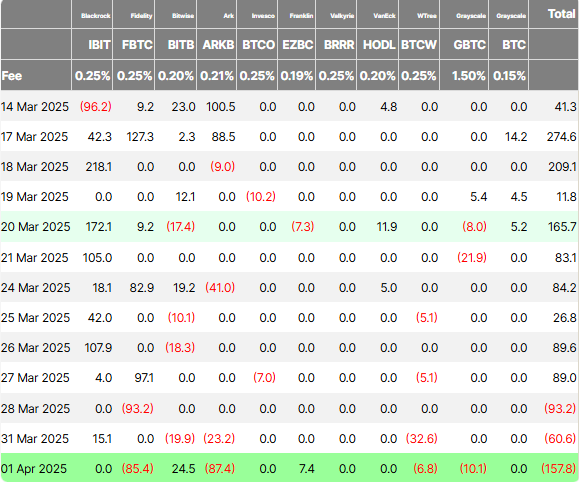The image size is (579, 482).
Task: Click the Valkyrie issuer label
Action: [x=342, y=16]
